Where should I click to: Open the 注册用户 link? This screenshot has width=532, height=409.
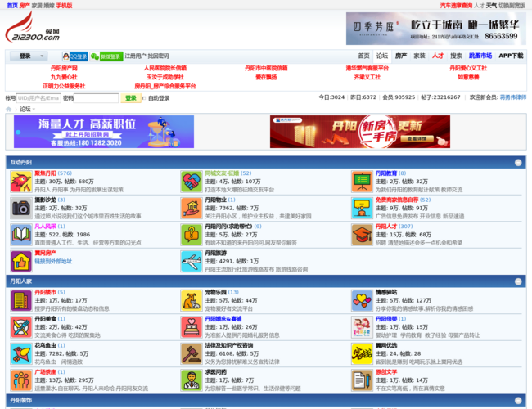point(135,56)
